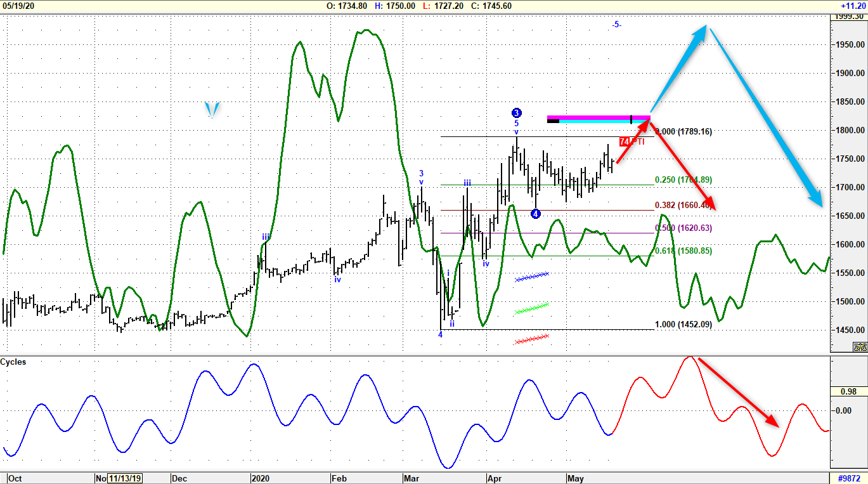Viewport: 868px width, 484px height.
Task: Click the light blue chevron marker near December
Action: [x=212, y=109]
